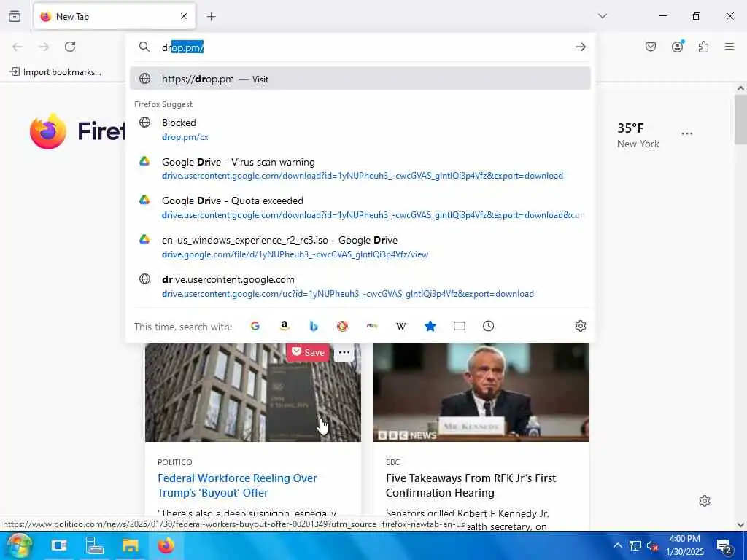Open Federal Workforce Reeling Over Buyout article
The height and width of the screenshot is (560, 747).
pos(237,485)
